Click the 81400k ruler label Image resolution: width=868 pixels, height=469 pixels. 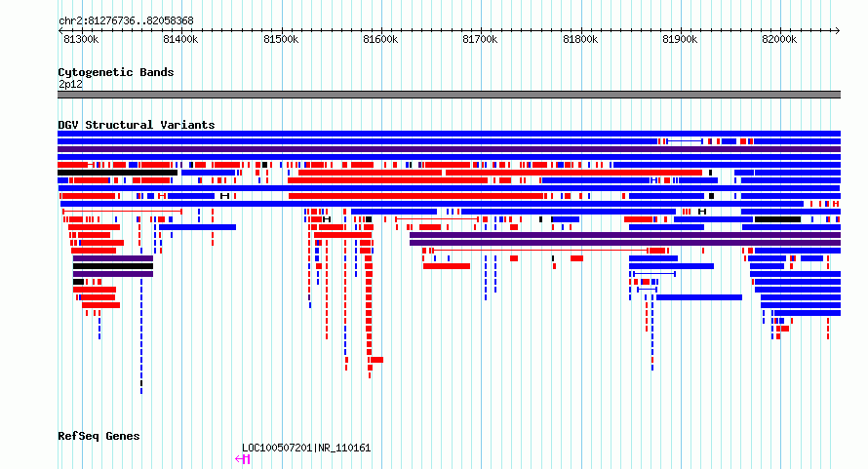pos(180,39)
